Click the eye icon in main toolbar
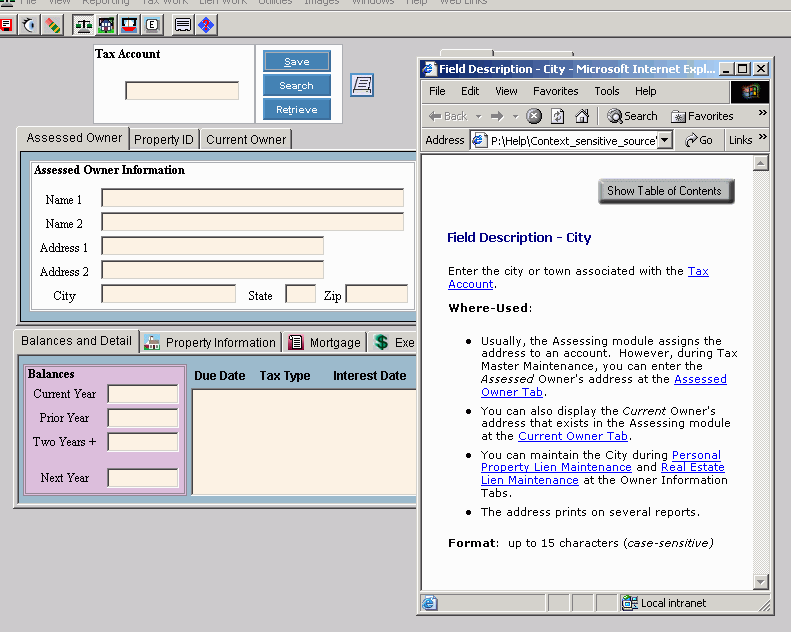The image size is (791, 632). [30, 25]
